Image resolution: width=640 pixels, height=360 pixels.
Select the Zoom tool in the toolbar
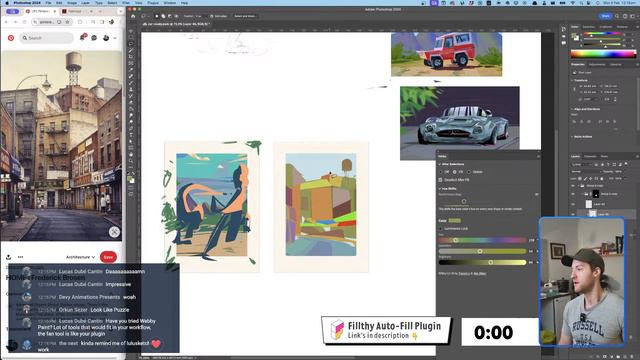pyautogui.click(x=131, y=161)
